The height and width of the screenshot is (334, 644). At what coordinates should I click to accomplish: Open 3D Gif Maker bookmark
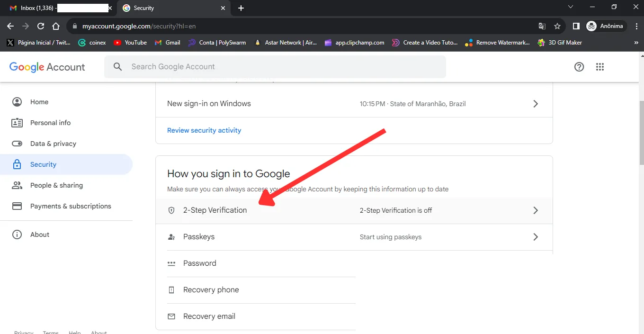point(560,42)
